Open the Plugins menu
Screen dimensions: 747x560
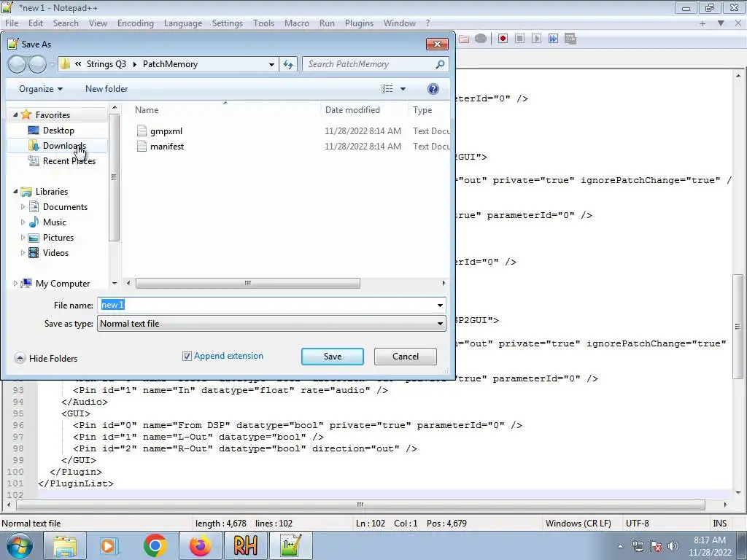359,23
